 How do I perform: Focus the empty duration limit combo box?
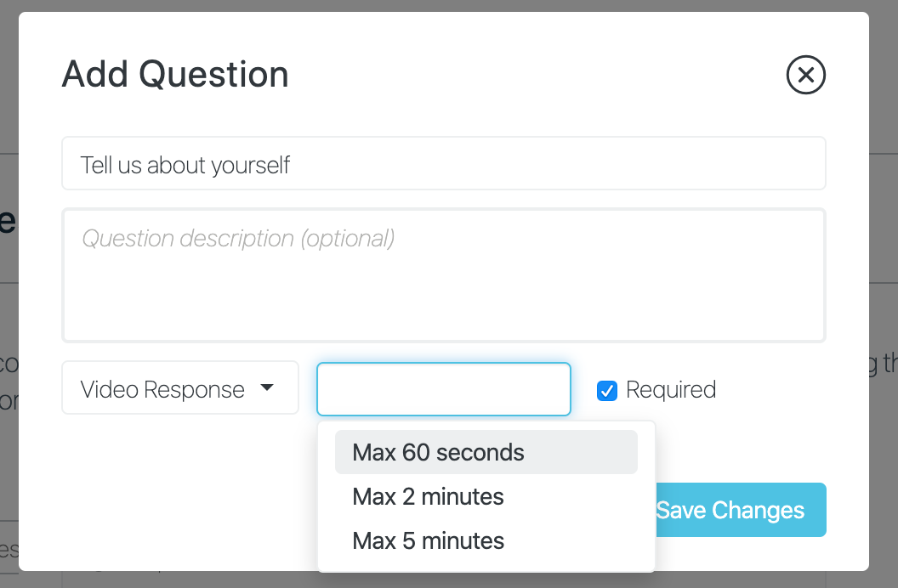(444, 389)
